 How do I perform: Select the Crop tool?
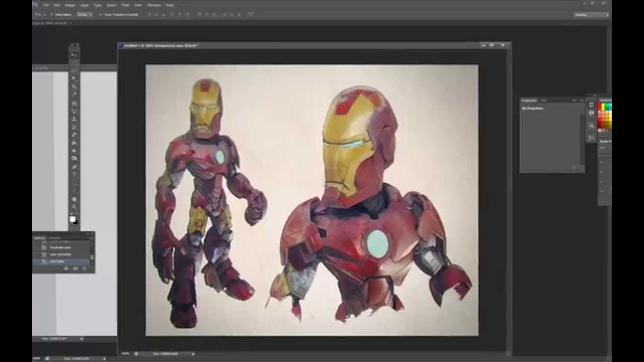point(74,86)
